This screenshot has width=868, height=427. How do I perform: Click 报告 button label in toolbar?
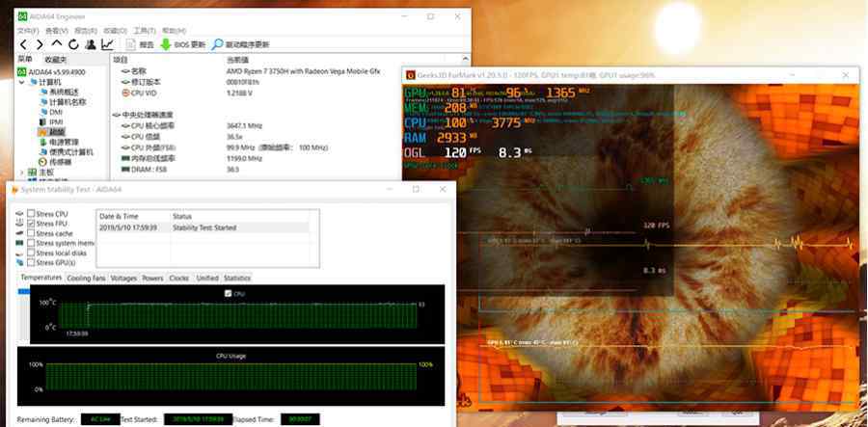(147, 44)
